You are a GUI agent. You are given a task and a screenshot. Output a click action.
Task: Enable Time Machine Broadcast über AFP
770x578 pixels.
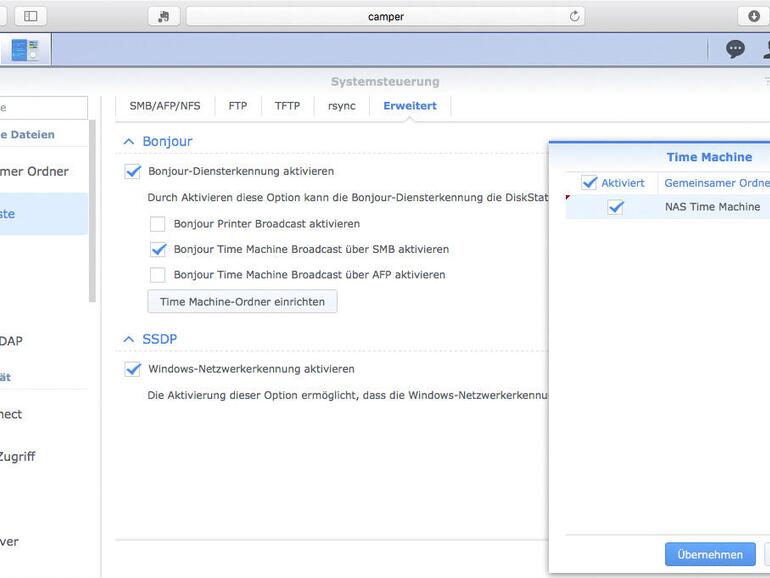pos(158,275)
